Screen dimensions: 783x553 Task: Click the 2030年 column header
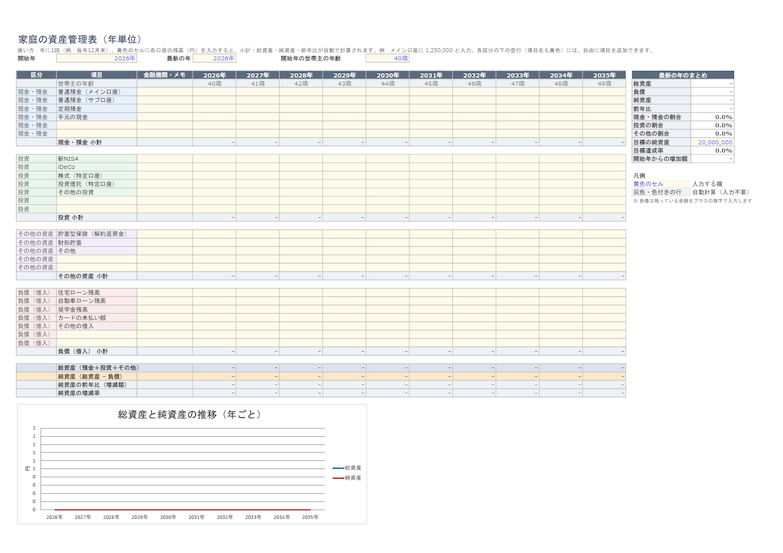pyautogui.click(x=388, y=75)
